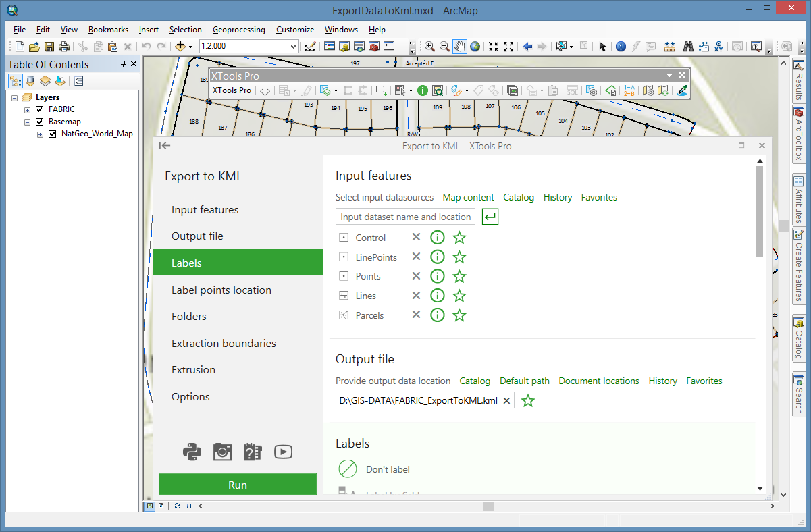Screen dimensions: 811x532
Task: Open Table Of Contents options icon
Action: (78, 81)
